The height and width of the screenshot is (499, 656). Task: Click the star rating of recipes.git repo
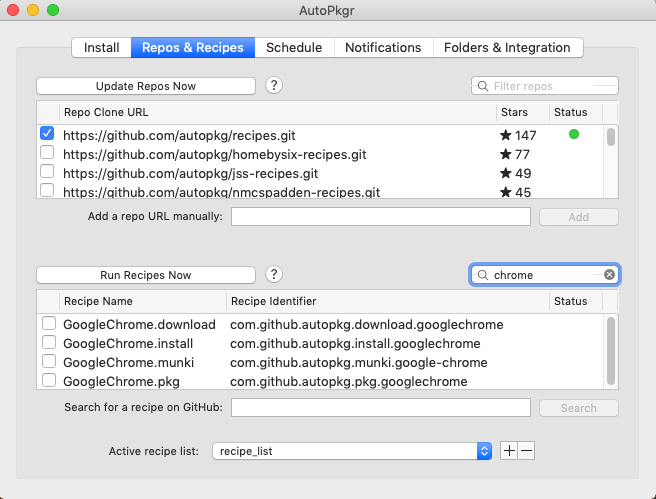(518, 134)
